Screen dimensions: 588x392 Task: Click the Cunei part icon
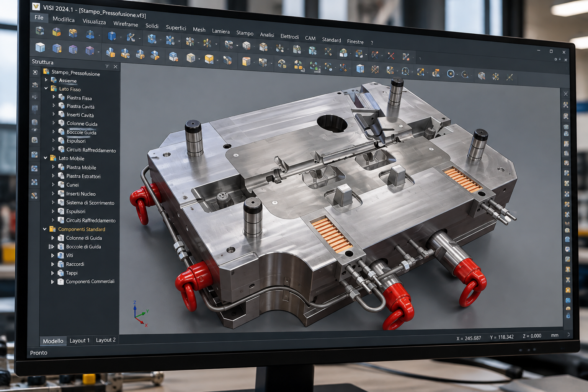click(61, 184)
